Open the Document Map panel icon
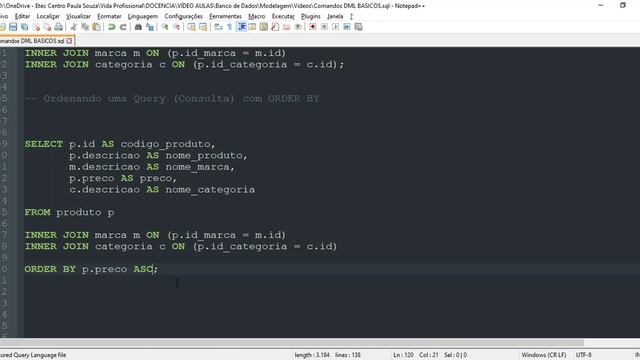640x360 pixels. pos(264,27)
